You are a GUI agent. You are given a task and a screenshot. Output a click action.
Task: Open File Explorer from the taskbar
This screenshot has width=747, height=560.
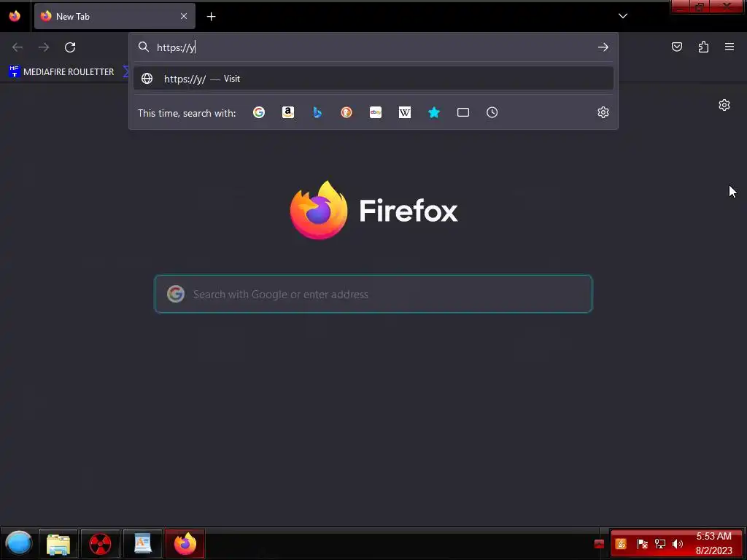[58, 543]
